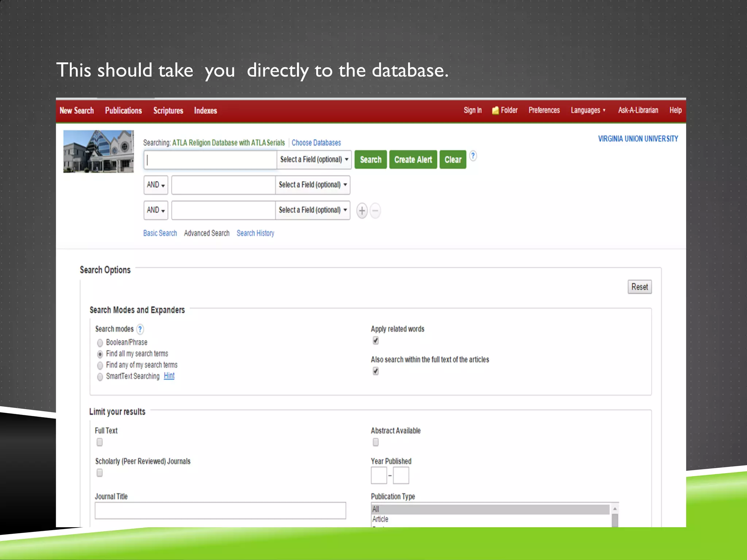
Task: Click Publication Type list scroll up arrow
Action: coord(615,509)
